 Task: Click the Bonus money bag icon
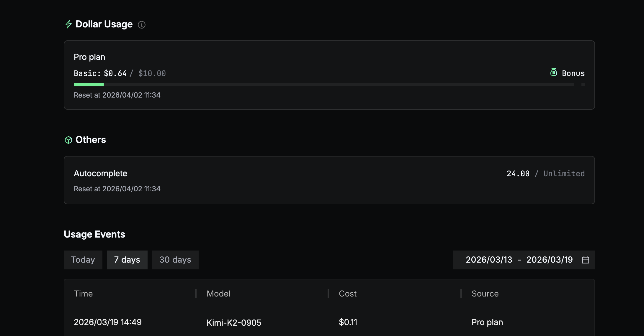click(554, 72)
